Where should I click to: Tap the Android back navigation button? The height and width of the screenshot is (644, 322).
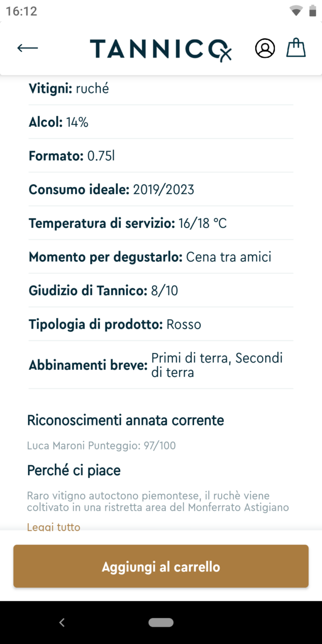(x=62, y=623)
